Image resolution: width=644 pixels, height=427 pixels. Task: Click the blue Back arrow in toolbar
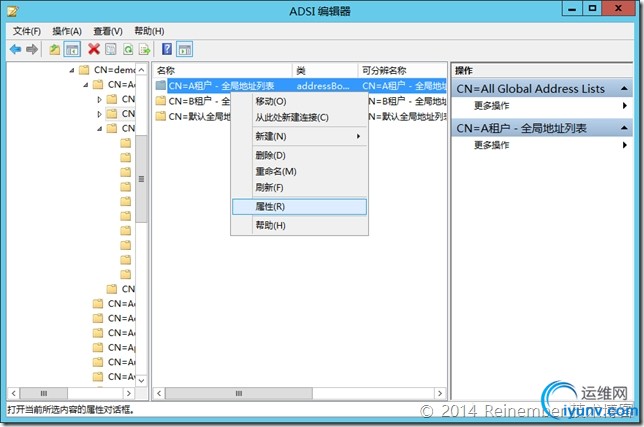tap(15, 50)
